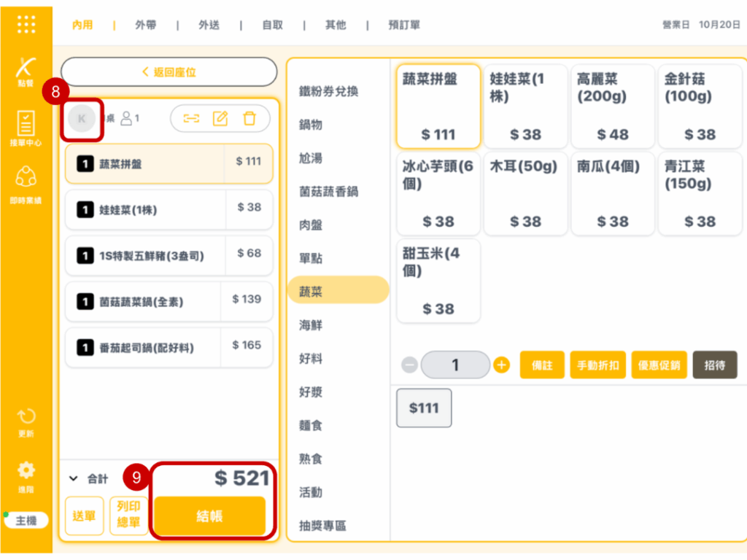747x560 pixels.
Task: Expand the 合計 total chevron
Action: click(73, 479)
